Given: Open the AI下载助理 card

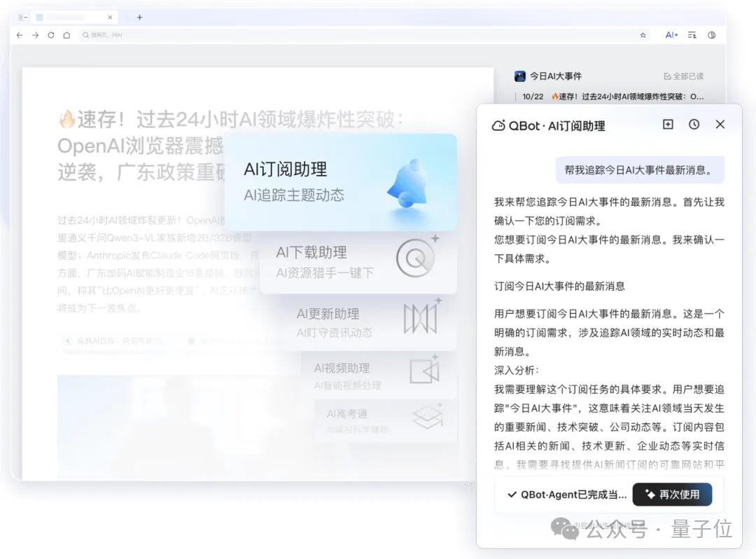Looking at the screenshot, I should tap(358, 263).
